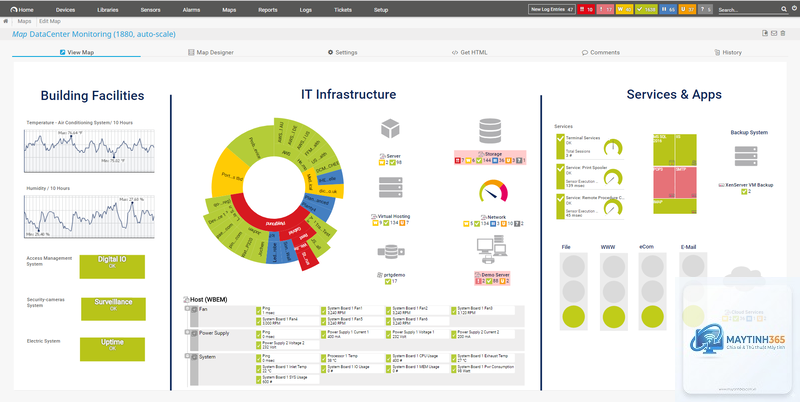Open the History tab
This screenshot has height=402, width=800.
(728, 52)
